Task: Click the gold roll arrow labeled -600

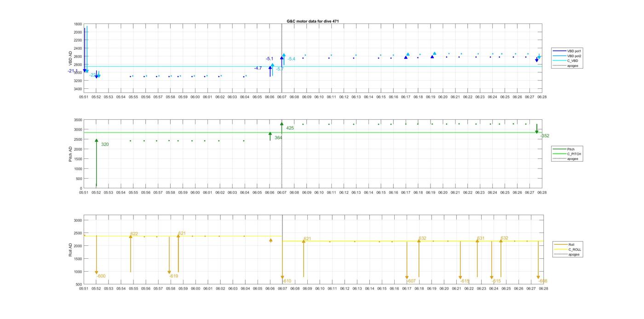Action: [x=97, y=255]
